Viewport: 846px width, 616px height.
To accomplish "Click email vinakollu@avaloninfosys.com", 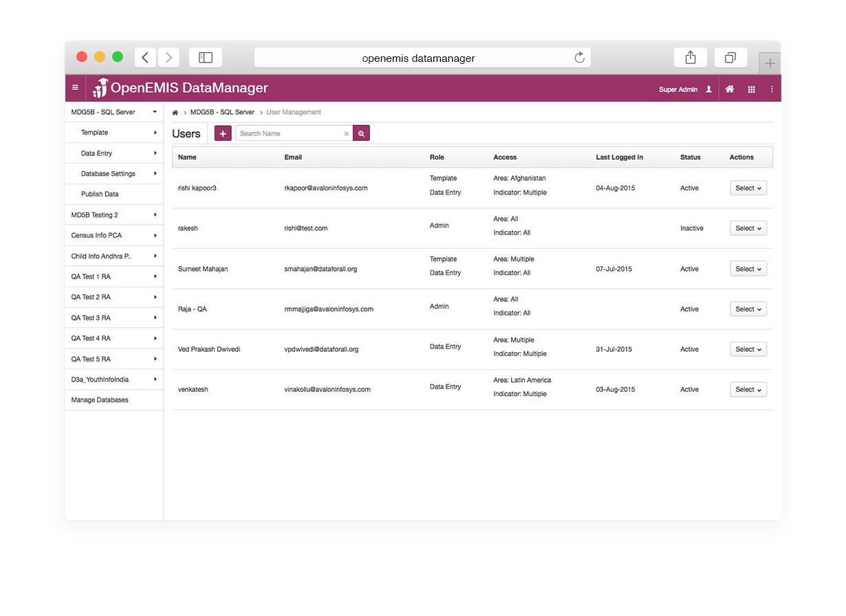I will coord(327,390).
